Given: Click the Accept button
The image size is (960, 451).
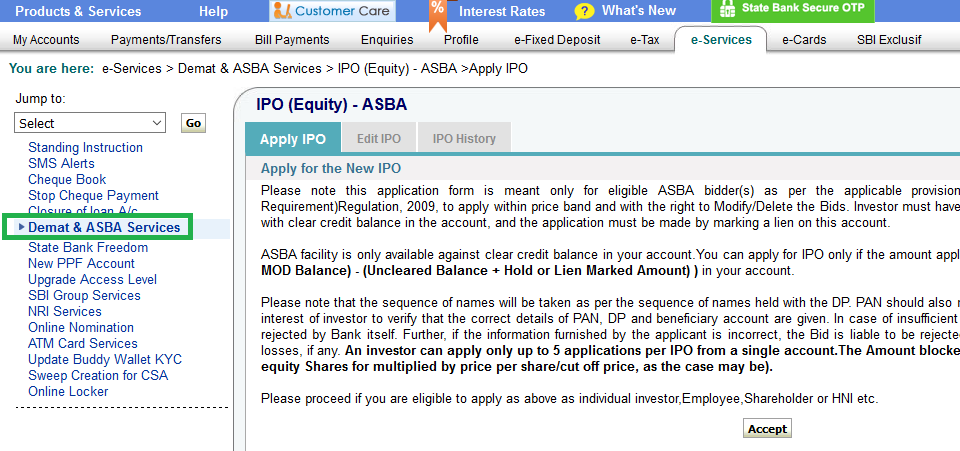Looking at the screenshot, I should tap(767, 428).
